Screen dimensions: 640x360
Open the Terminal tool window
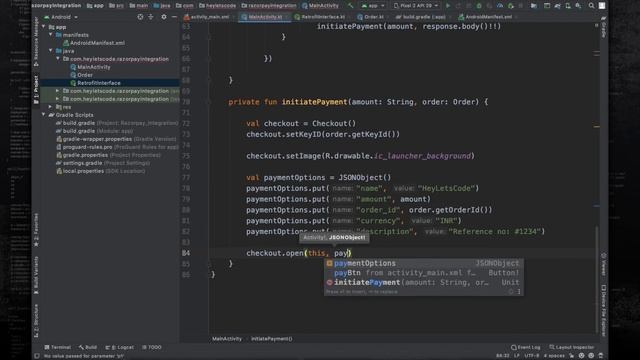58,347
